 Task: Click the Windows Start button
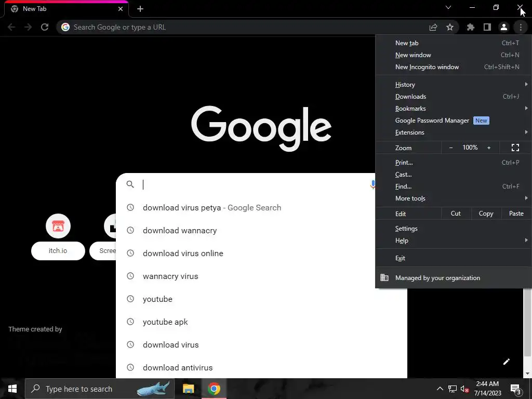[x=12, y=389]
